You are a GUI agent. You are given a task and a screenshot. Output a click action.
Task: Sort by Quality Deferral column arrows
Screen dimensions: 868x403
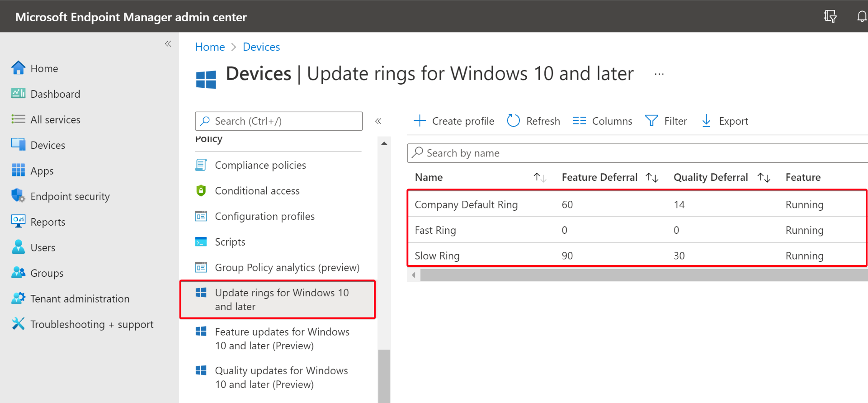pos(764,177)
